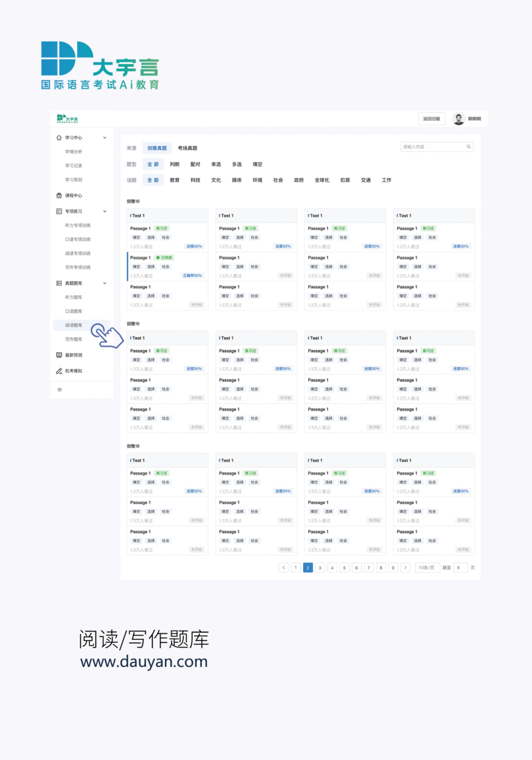Click the 课程中心 shop icon

[59, 196]
